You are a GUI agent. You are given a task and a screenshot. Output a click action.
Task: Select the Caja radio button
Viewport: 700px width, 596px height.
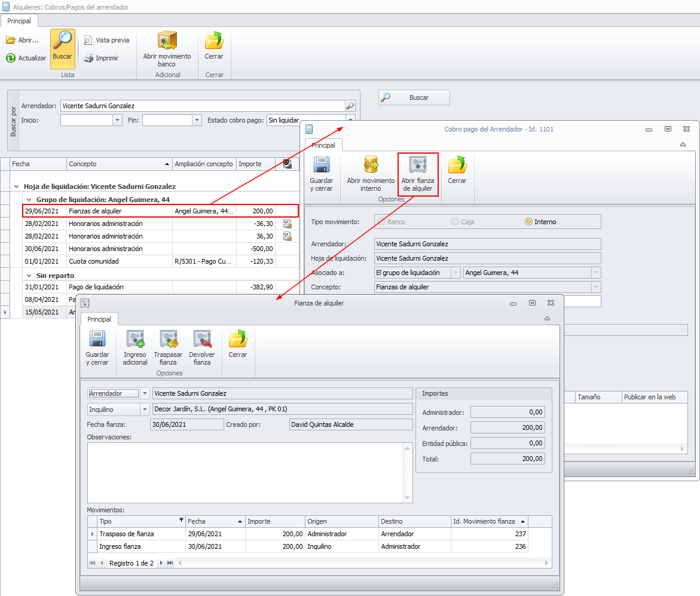(456, 222)
